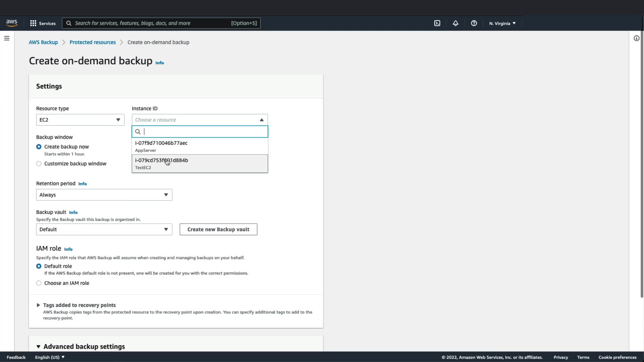Choose the AppServer instance option
This screenshot has width=644, height=362.
(200, 146)
